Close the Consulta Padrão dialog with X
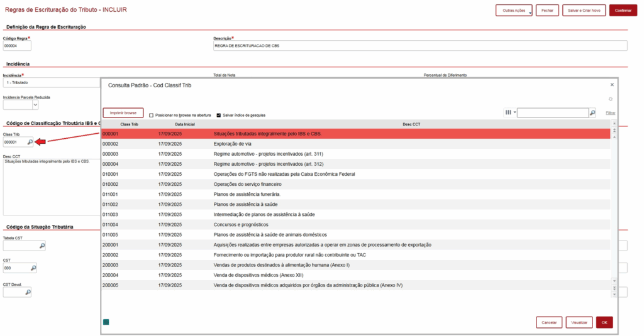The height and width of the screenshot is (336, 644). tap(612, 85)
